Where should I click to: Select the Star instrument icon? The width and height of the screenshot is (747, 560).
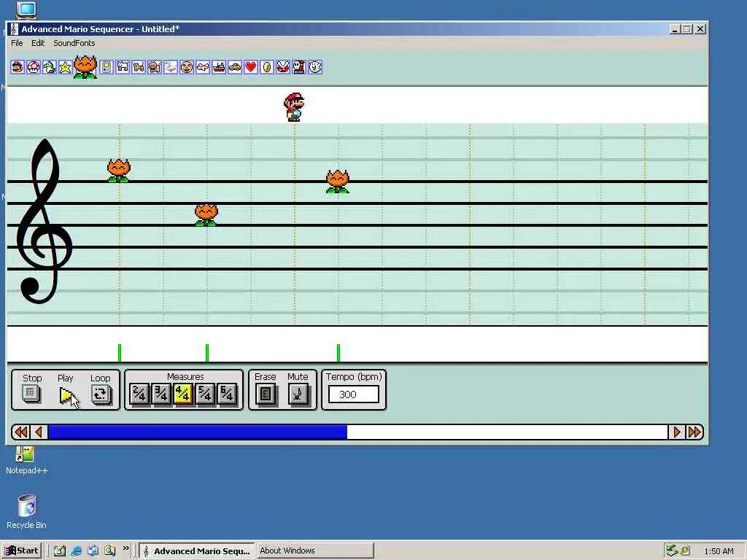point(65,67)
